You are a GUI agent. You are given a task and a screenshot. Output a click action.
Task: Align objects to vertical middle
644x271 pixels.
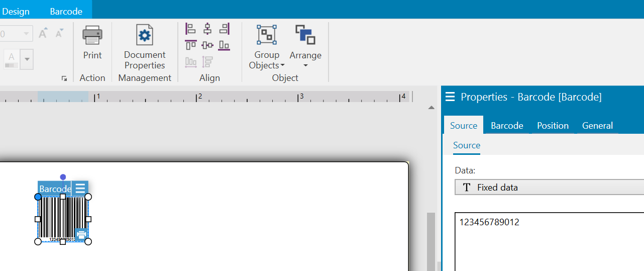(x=207, y=45)
